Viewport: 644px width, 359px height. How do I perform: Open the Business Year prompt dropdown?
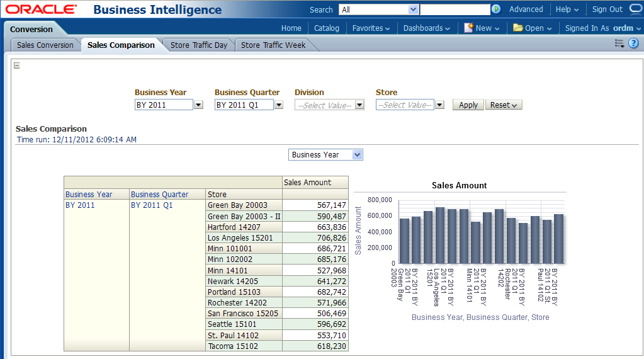click(198, 105)
